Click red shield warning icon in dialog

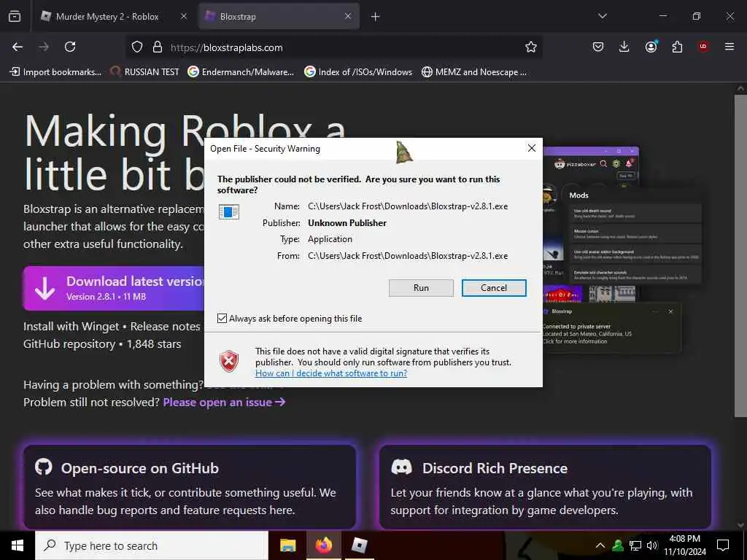[x=229, y=362]
